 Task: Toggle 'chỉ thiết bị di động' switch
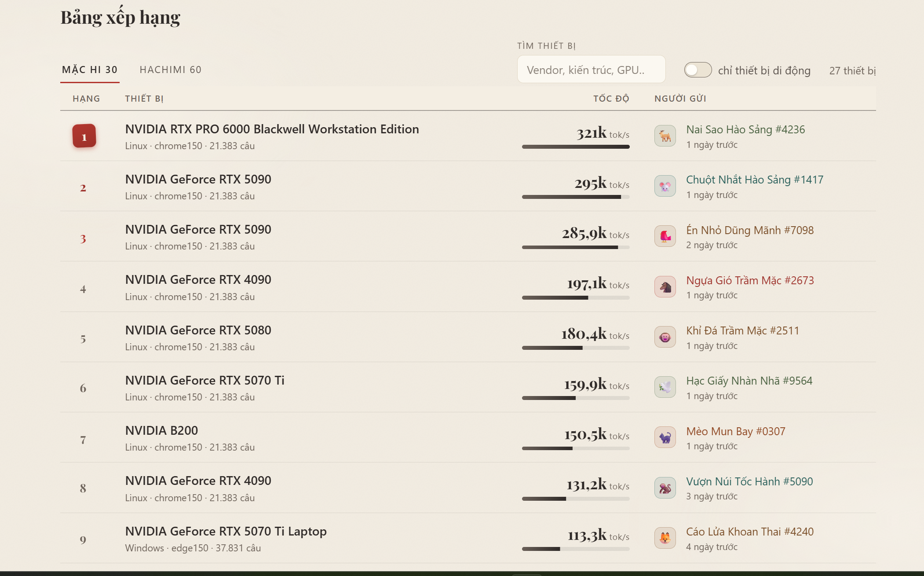coord(698,70)
